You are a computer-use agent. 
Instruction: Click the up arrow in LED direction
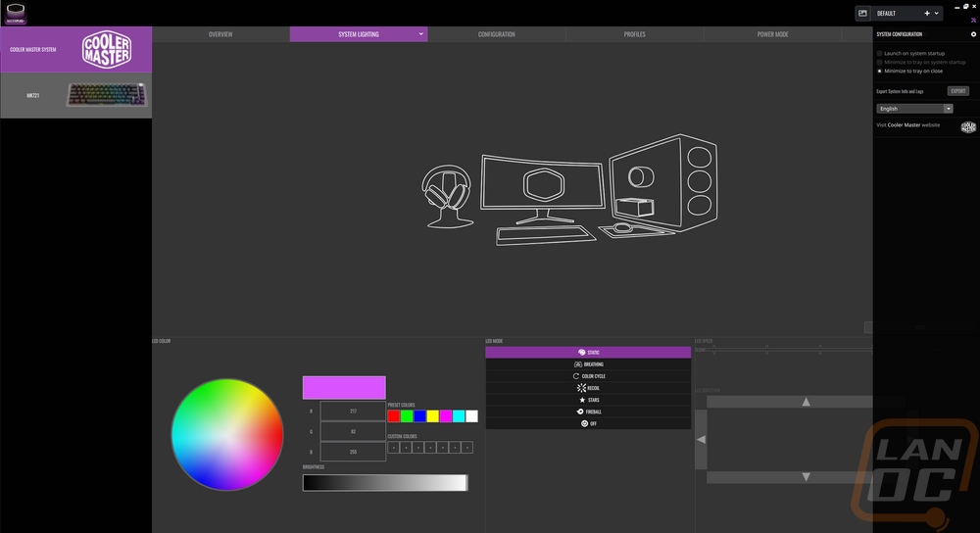(807, 402)
